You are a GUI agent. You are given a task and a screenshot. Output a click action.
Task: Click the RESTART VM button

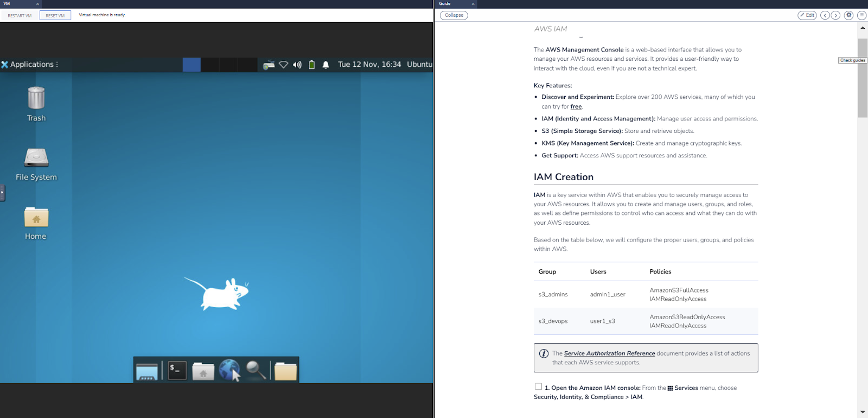coord(20,15)
